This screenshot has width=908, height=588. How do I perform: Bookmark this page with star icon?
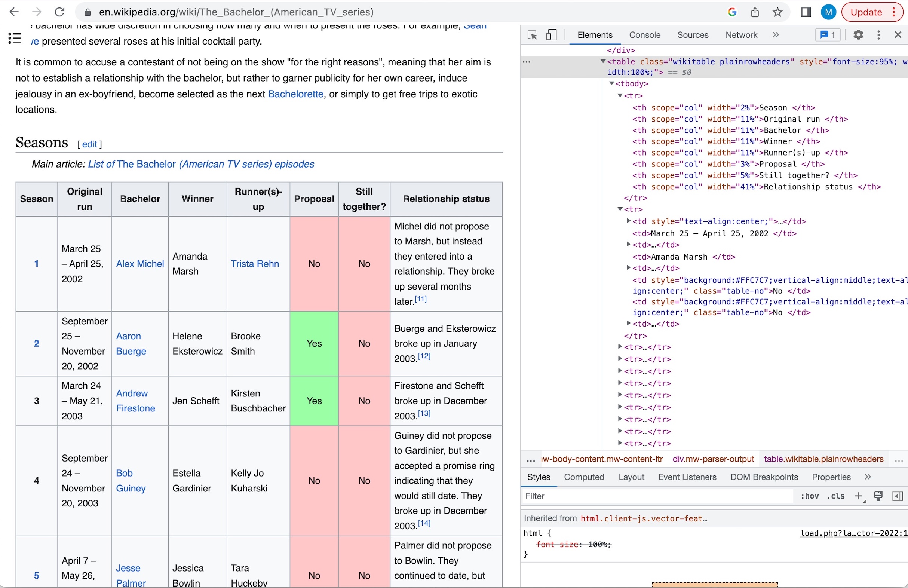777,12
